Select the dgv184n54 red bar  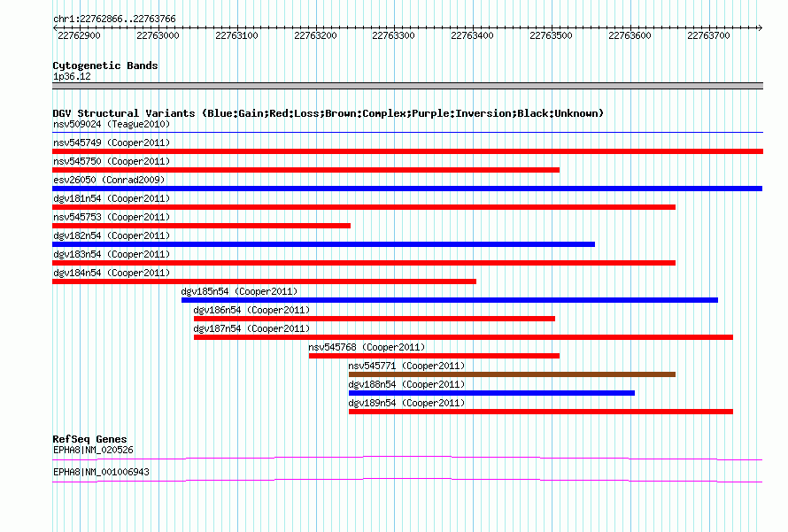[x=265, y=281]
